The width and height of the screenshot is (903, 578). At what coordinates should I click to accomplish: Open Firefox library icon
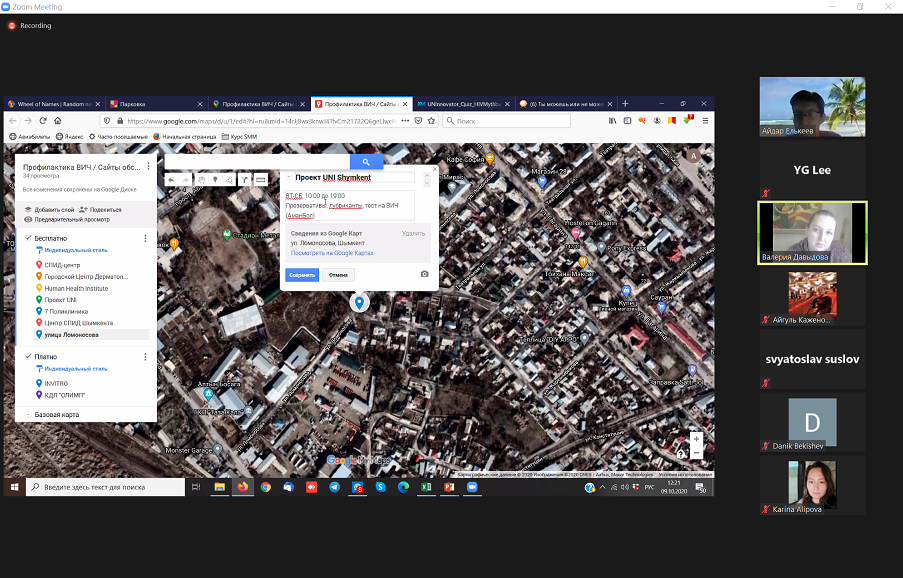tap(612, 121)
